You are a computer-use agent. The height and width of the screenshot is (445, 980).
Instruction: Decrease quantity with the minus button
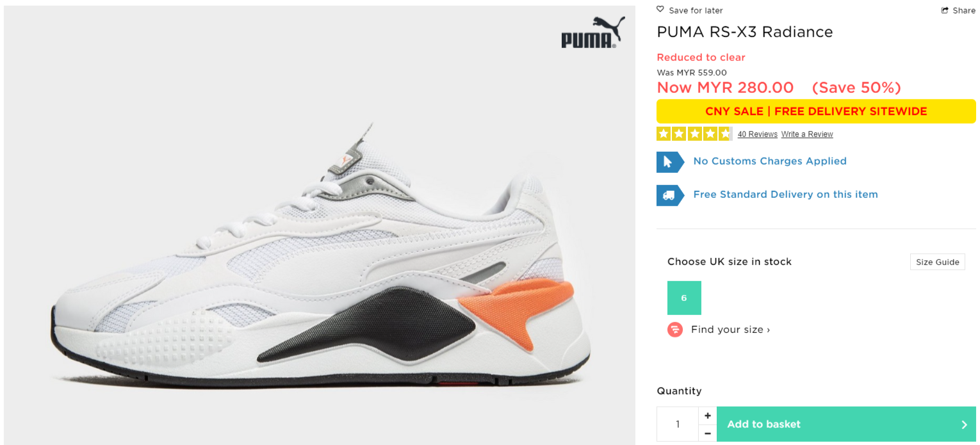pyautogui.click(x=707, y=433)
